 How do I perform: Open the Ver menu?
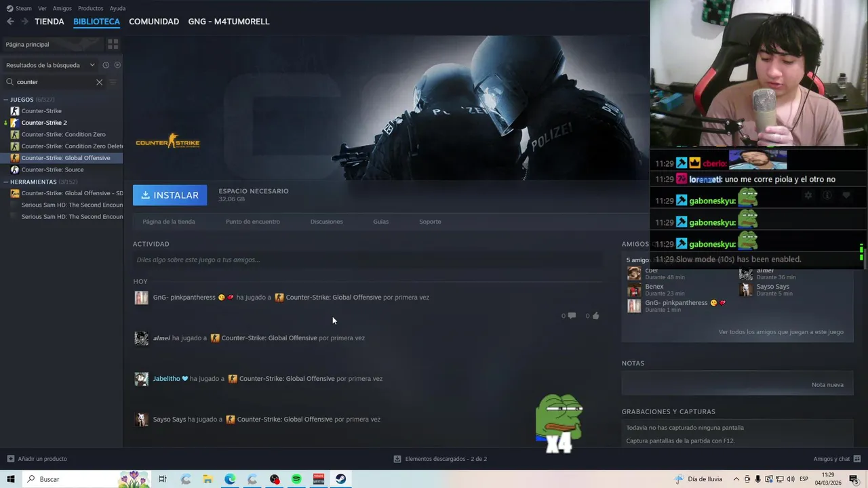[42, 8]
